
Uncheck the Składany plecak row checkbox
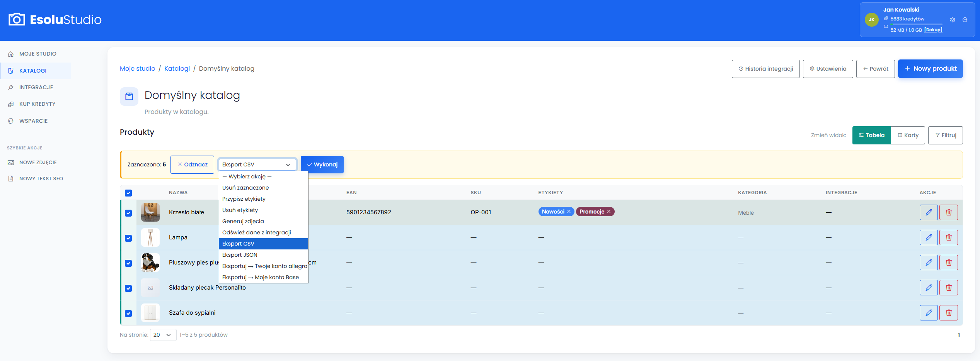pos(128,288)
